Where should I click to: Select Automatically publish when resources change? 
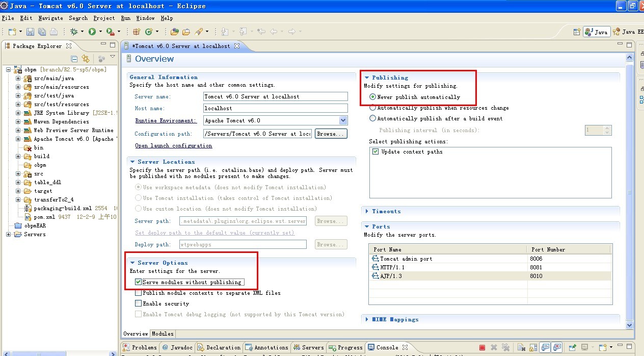[373, 108]
